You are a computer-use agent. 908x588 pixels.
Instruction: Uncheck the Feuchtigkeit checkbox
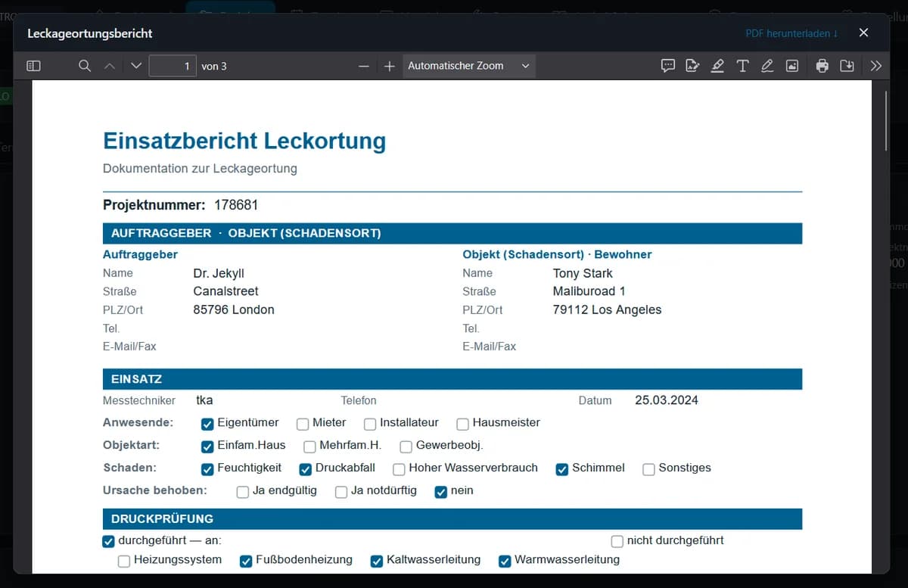pos(207,469)
